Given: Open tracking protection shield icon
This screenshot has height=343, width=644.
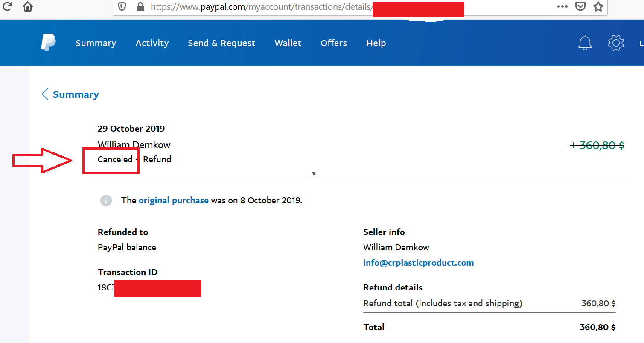Looking at the screenshot, I should 122,7.
